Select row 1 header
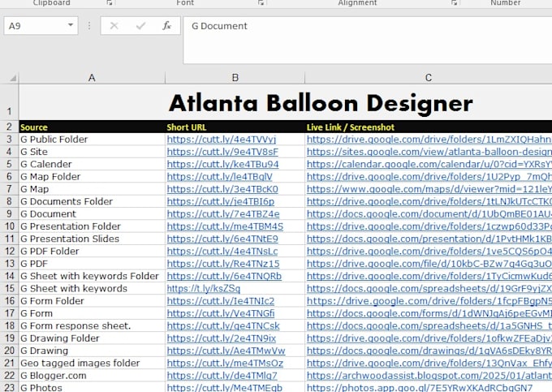 pos(9,102)
